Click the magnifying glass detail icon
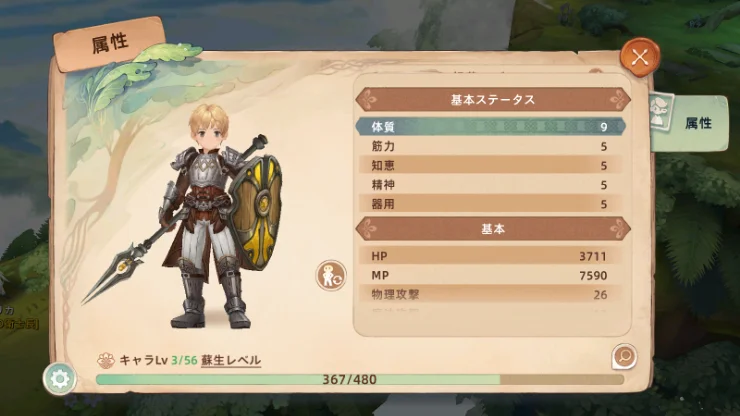Image resolution: width=740 pixels, height=416 pixels. [624, 356]
